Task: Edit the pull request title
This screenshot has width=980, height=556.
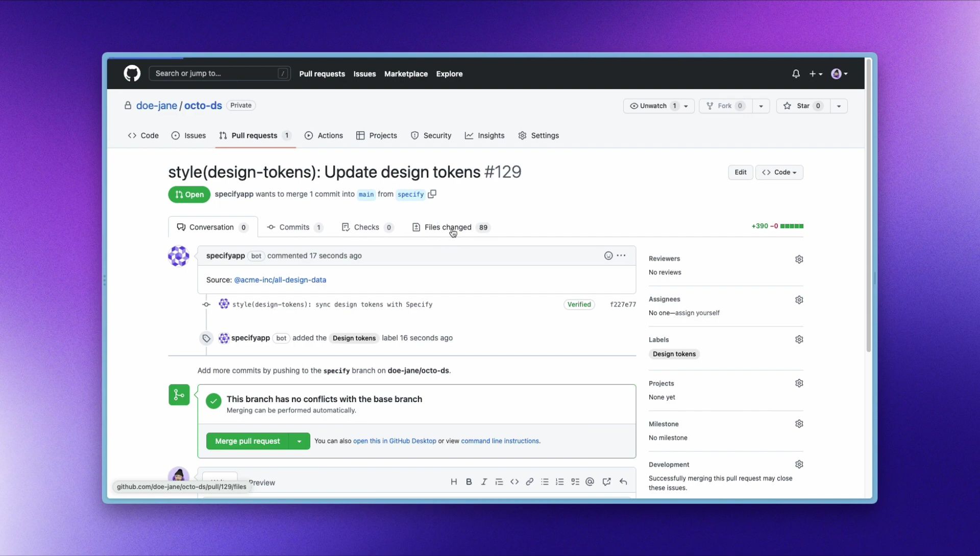Action: click(x=741, y=172)
